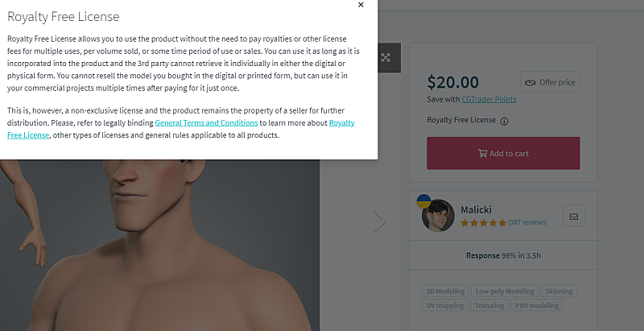Open General Terms and Conditions link

205,123
